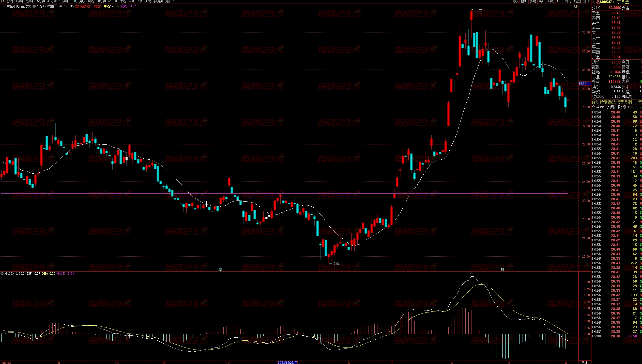Click the 交易状态: 闭市阶段 status line

pyautogui.click(x=616, y=107)
